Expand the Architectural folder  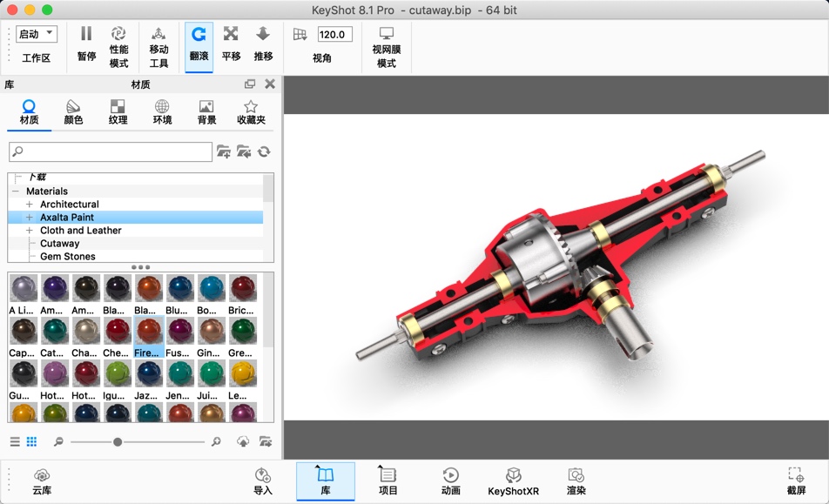30,204
